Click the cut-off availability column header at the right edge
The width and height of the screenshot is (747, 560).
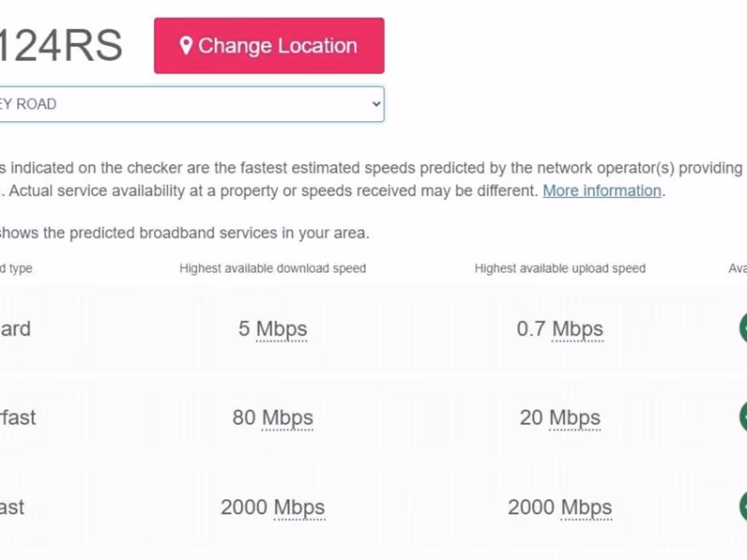[738, 268]
